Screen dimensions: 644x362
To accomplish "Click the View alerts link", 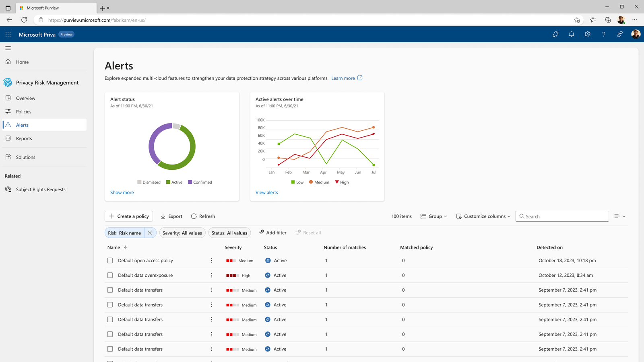I will tap(267, 193).
